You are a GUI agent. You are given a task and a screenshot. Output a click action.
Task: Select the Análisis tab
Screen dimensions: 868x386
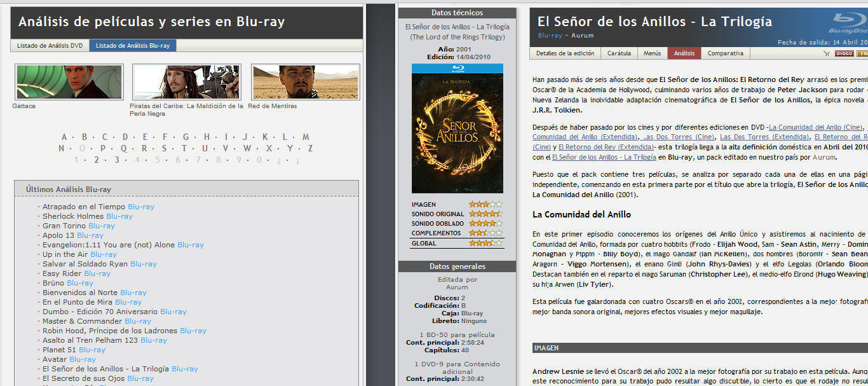tap(684, 53)
